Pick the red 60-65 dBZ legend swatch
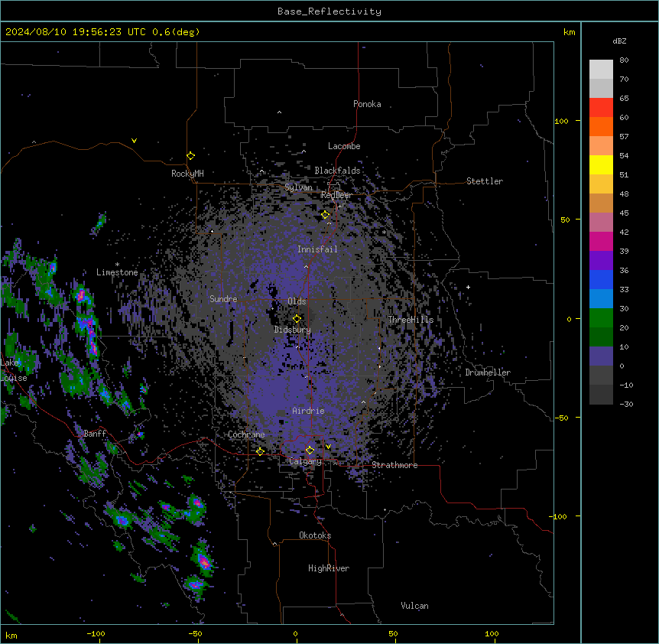 pos(601,108)
